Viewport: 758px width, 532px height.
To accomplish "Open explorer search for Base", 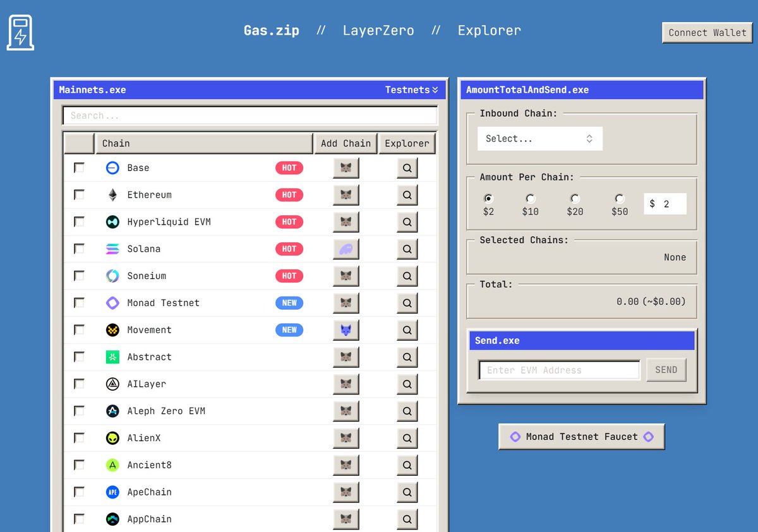I will 407,168.
